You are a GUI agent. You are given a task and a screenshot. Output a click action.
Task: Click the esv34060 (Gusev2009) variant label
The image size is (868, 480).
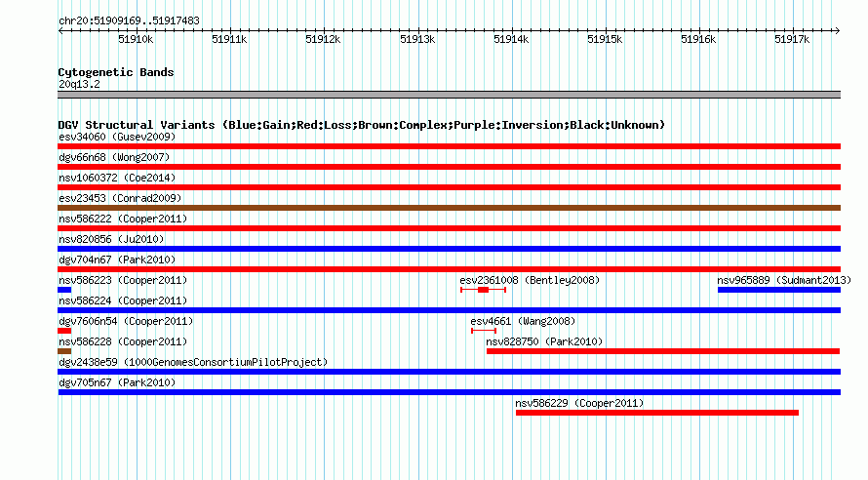pos(117,137)
